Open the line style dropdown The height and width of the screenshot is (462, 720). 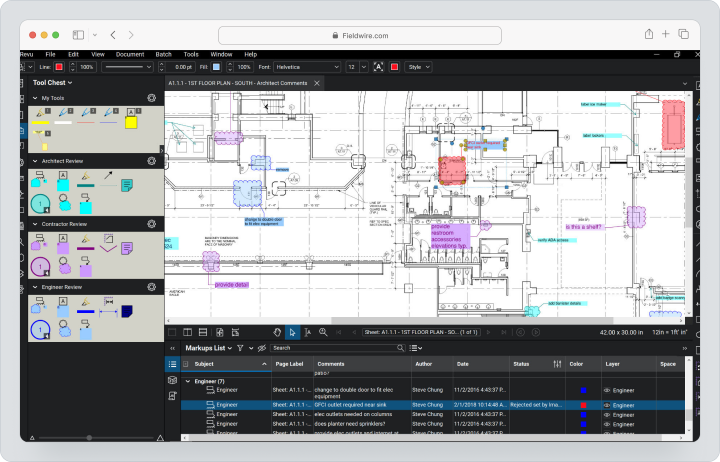point(127,67)
